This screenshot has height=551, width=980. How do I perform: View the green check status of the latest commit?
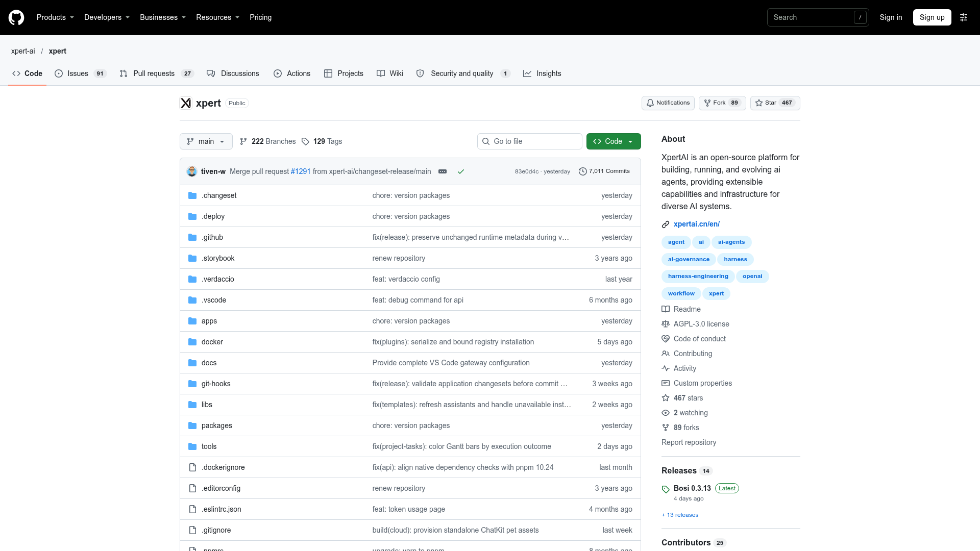[461, 171]
